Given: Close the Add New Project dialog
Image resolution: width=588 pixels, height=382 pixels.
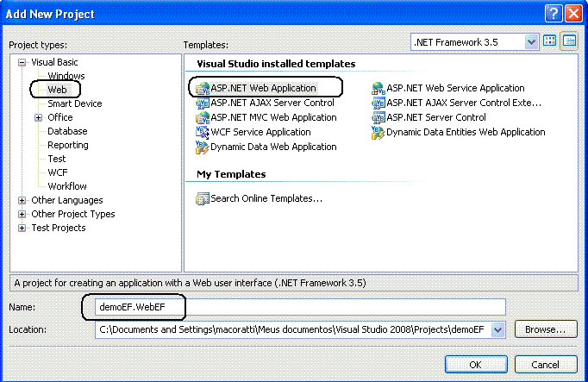Looking at the screenshot, I should coord(573,14).
